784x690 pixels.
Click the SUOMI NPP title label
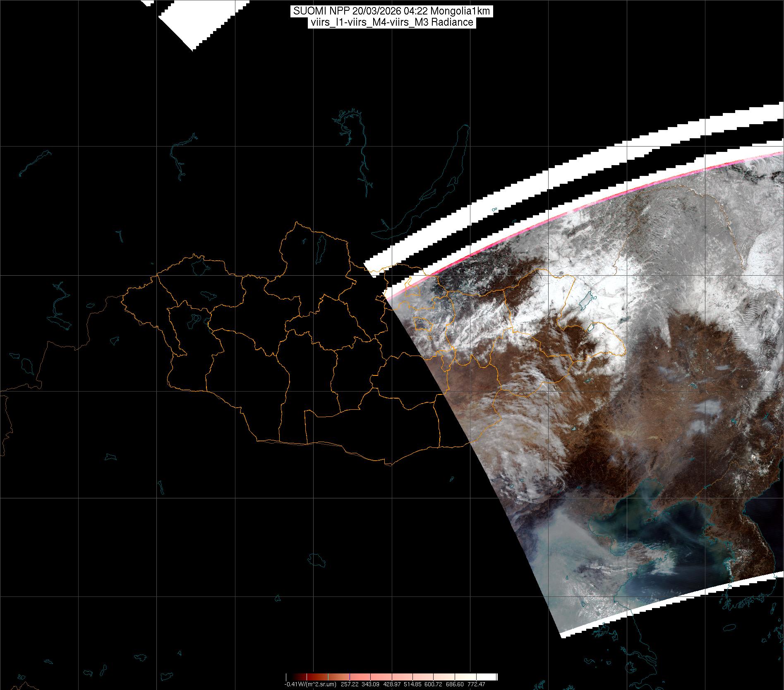pyautogui.click(x=391, y=11)
